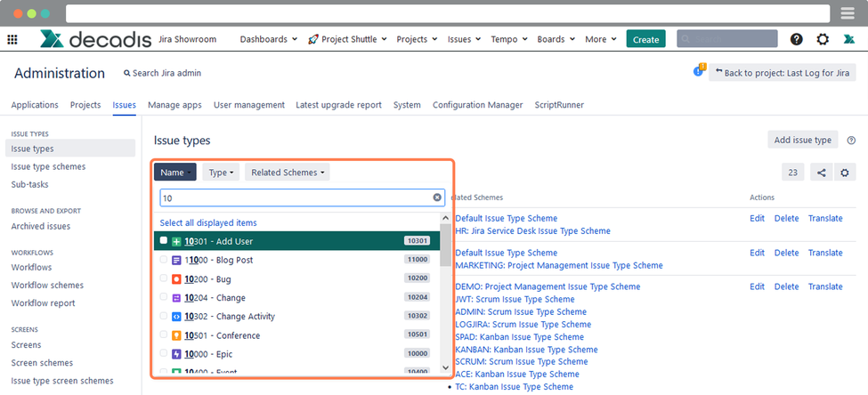Tick the 11000 - Blog Post checkbox
Viewport: 868px width, 395px height.
click(x=163, y=260)
